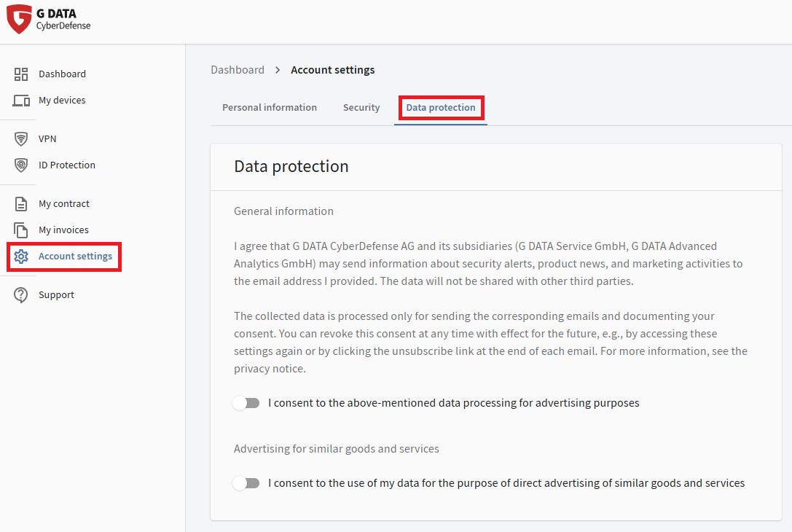Click the My contract document icon
This screenshot has width=792, height=532.
[x=21, y=204]
